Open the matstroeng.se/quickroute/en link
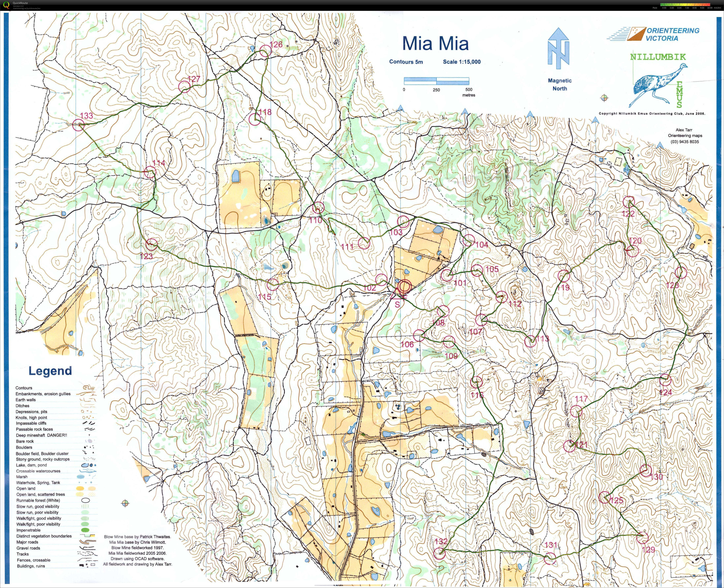Image resolution: width=724 pixels, height=588 pixels. pyautogui.click(x=26, y=8)
